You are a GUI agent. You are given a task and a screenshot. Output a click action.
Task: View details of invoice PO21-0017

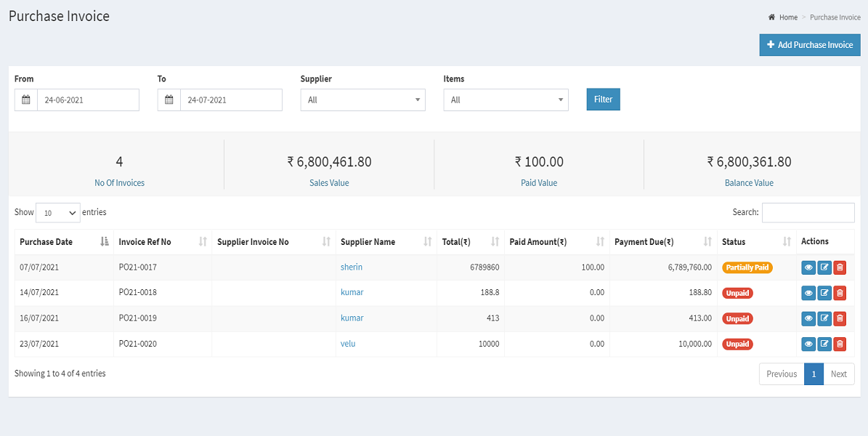click(x=808, y=267)
